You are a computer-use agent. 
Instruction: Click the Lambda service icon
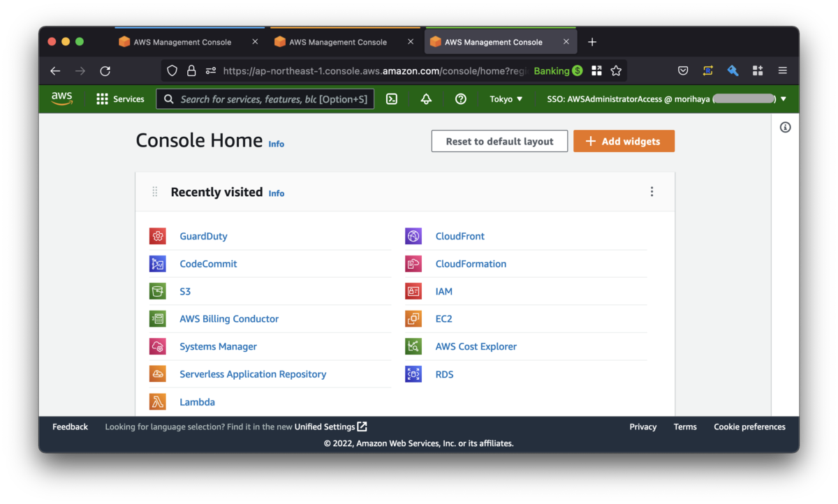(158, 402)
